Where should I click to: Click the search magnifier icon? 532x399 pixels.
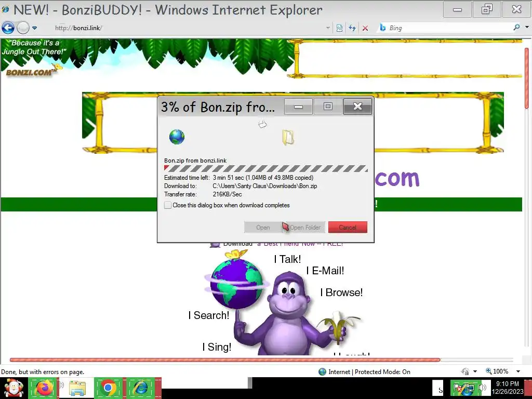[x=516, y=28]
